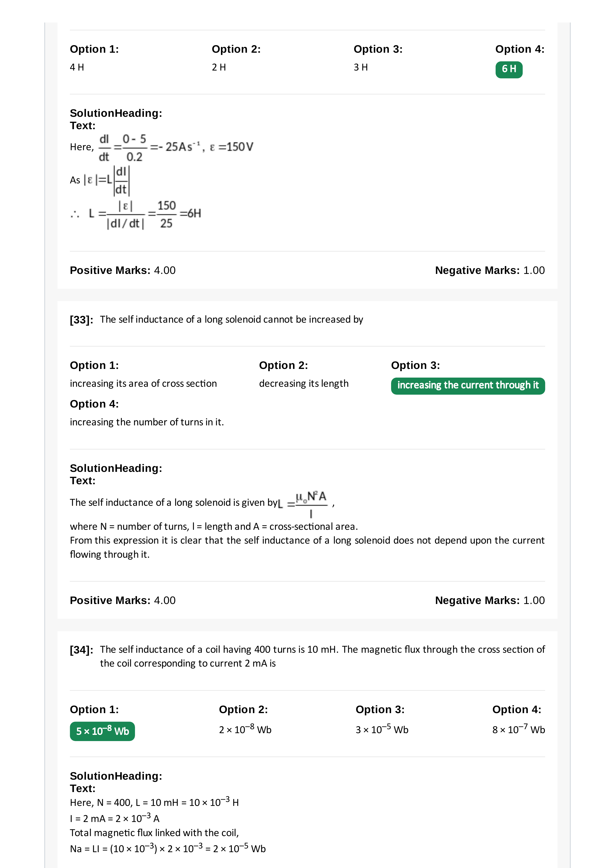Screen dimensions: 614x868
Task: Pick 'increasing the number of turns in it'
Action: click(147, 422)
